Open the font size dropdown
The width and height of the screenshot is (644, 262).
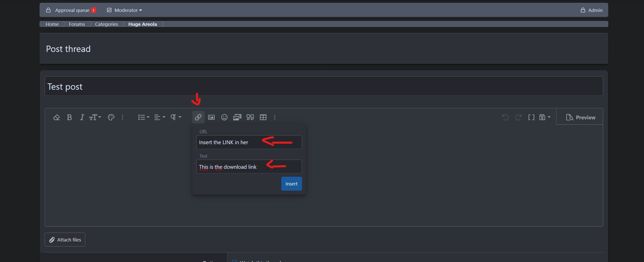point(95,117)
